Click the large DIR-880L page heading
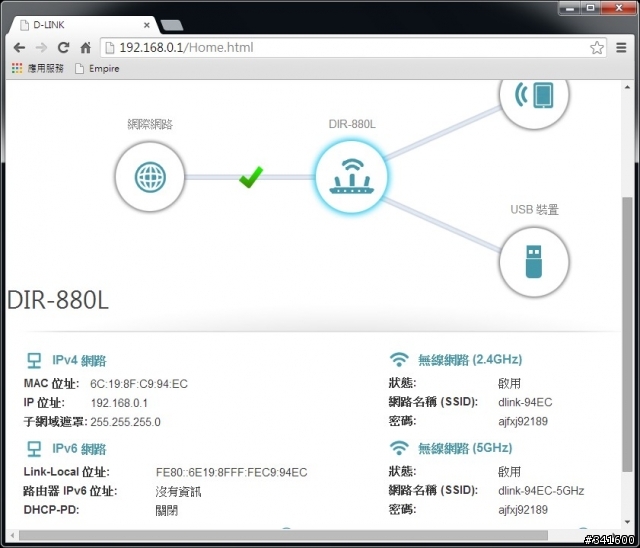This screenshot has width=640, height=548. pyautogui.click(x=58, y=300)
